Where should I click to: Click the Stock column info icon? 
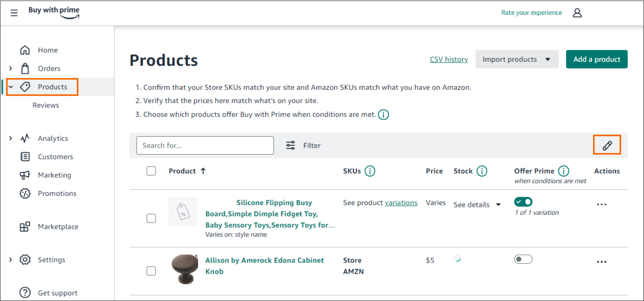482,171
